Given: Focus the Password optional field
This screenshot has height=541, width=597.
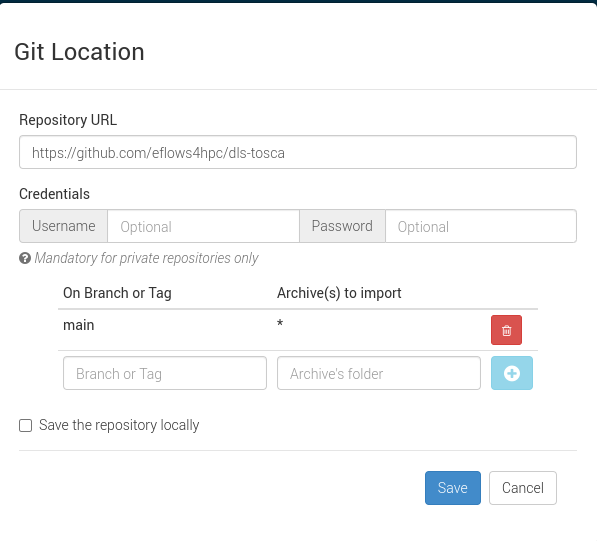Looking at the screenshot, I should (x=481, y=226).
